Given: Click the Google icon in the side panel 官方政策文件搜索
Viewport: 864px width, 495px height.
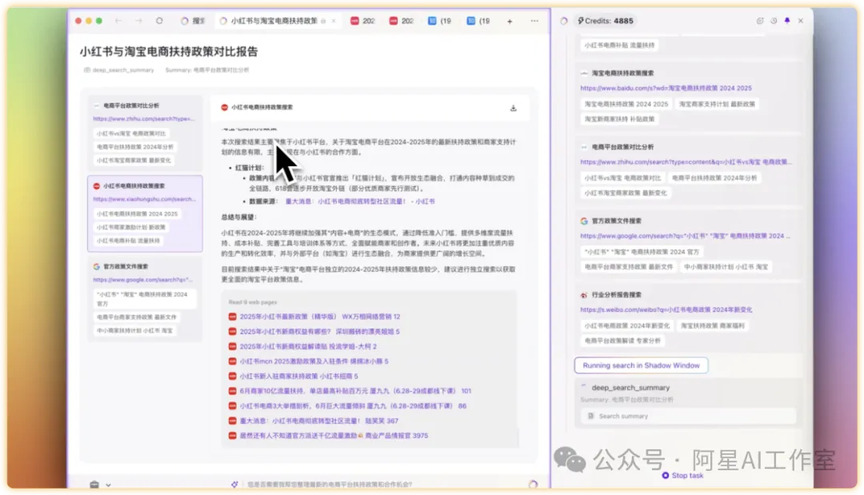Looking at the screenshot, I should tap(584, 221).
